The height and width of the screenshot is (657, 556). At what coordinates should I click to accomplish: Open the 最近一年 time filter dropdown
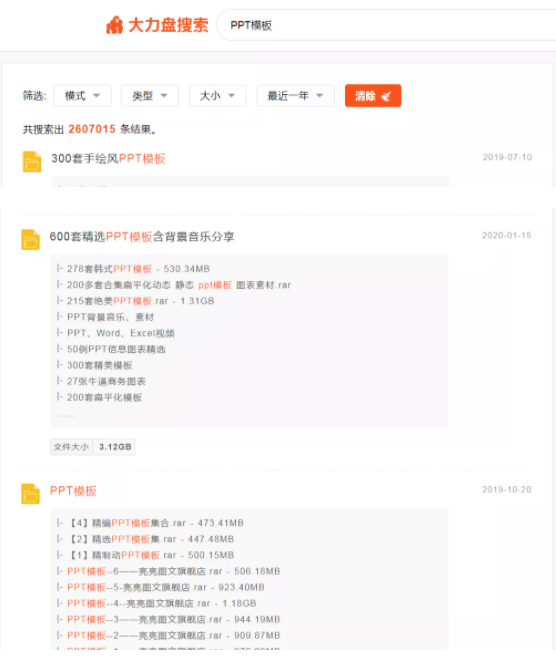tap(295, 96)
